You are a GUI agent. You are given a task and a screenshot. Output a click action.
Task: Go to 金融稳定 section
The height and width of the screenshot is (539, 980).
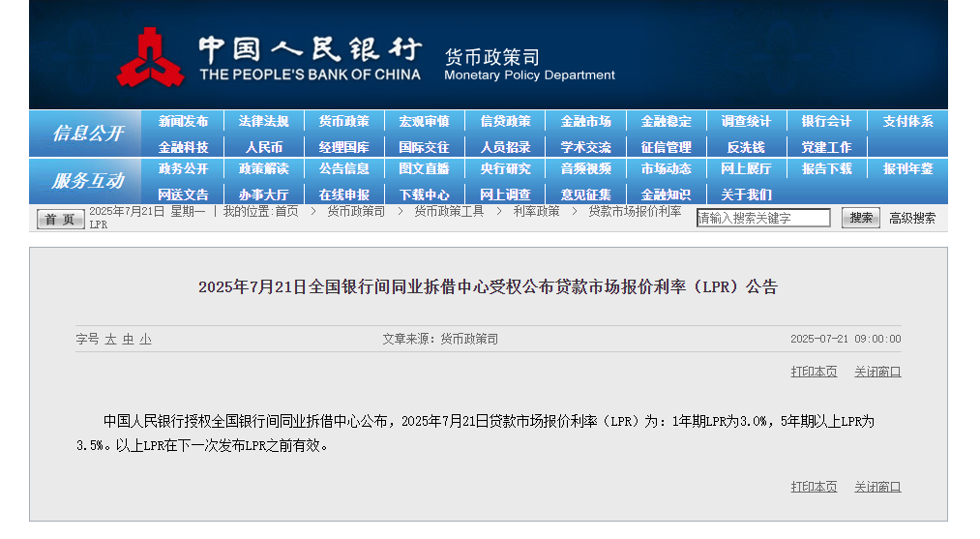[667, 121]
